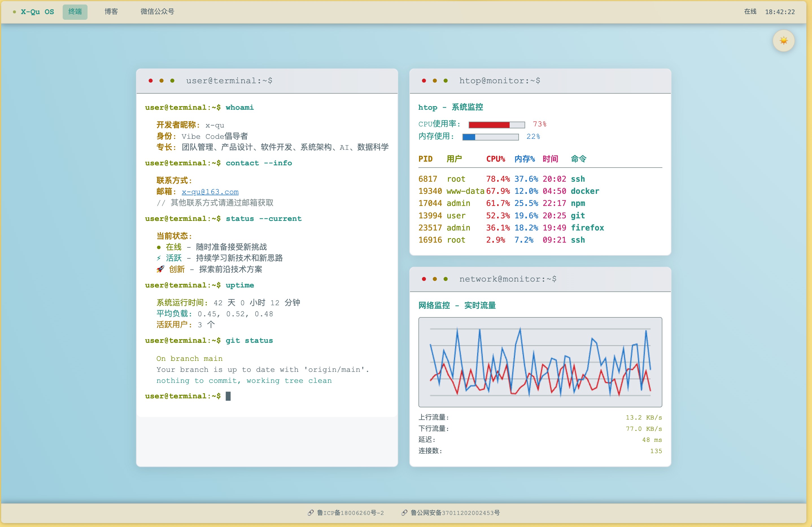Open the 微信公众号 tab
The image size is (812, 527).
[157, 12]
